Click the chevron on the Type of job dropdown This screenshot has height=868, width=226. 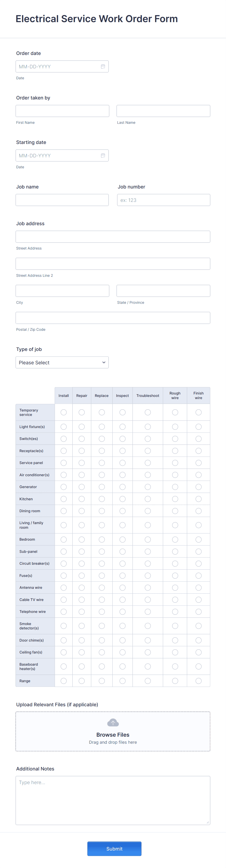[104, 362]
